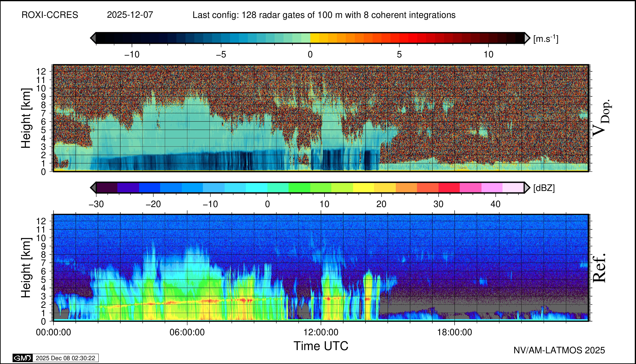Pick the yellow swatch at velocity zero
Screen dimensions: 636x364
314,38
